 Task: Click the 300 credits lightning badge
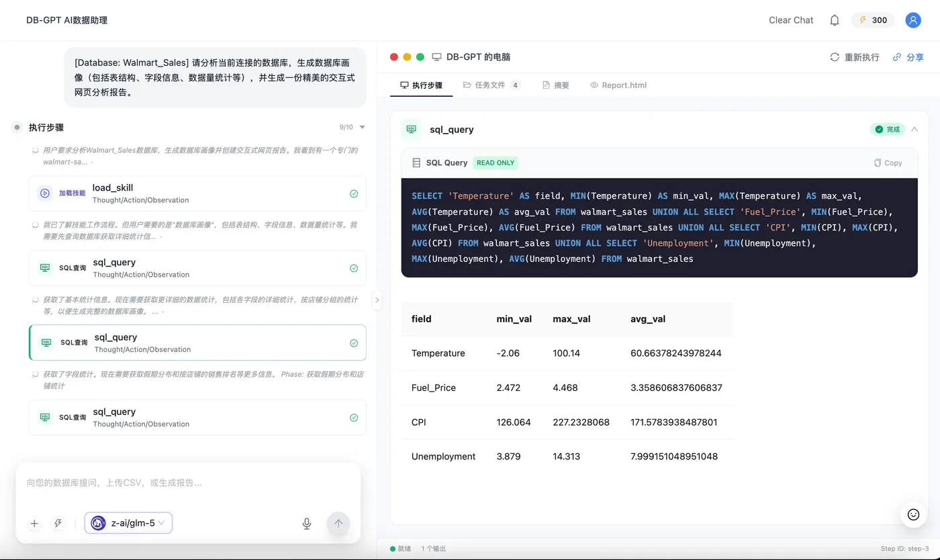click(x=873, y=20)
